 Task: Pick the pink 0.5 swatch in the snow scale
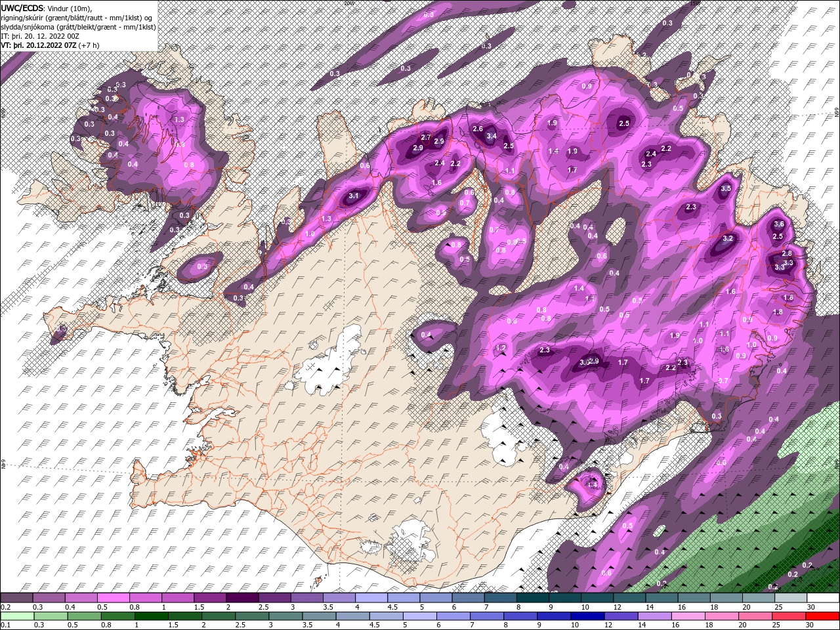coord(113,597)
